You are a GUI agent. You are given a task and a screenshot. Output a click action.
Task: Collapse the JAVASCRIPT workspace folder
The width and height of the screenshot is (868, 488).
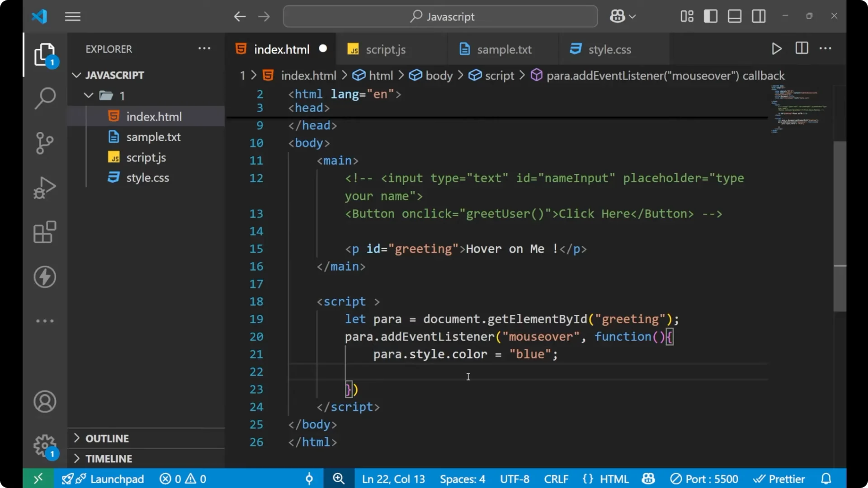76,75
